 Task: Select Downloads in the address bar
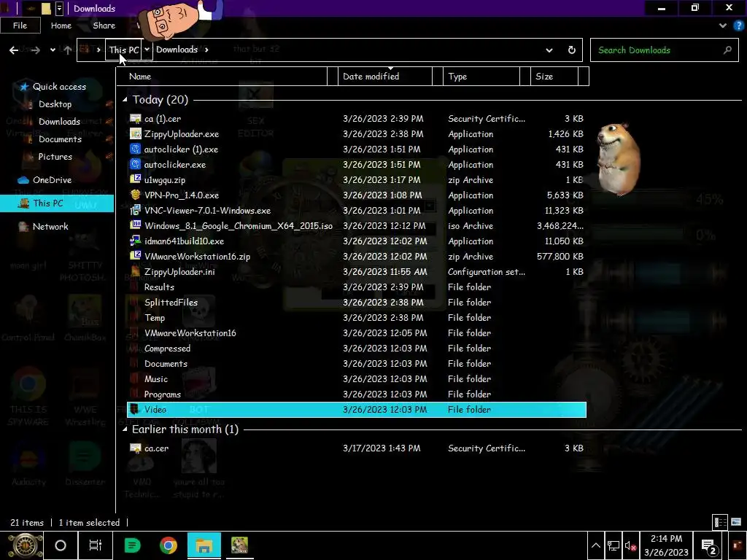(x=177, y=50)
